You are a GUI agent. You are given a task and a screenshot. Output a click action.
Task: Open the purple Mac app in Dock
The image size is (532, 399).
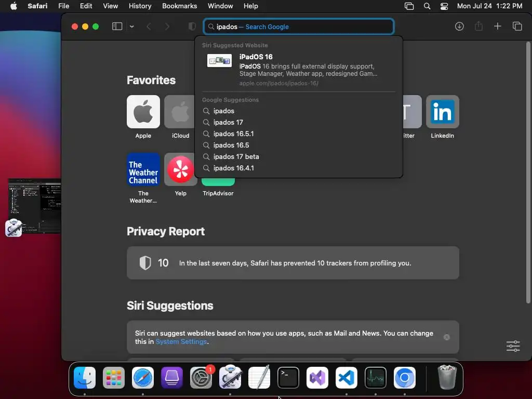click(171, 378)
